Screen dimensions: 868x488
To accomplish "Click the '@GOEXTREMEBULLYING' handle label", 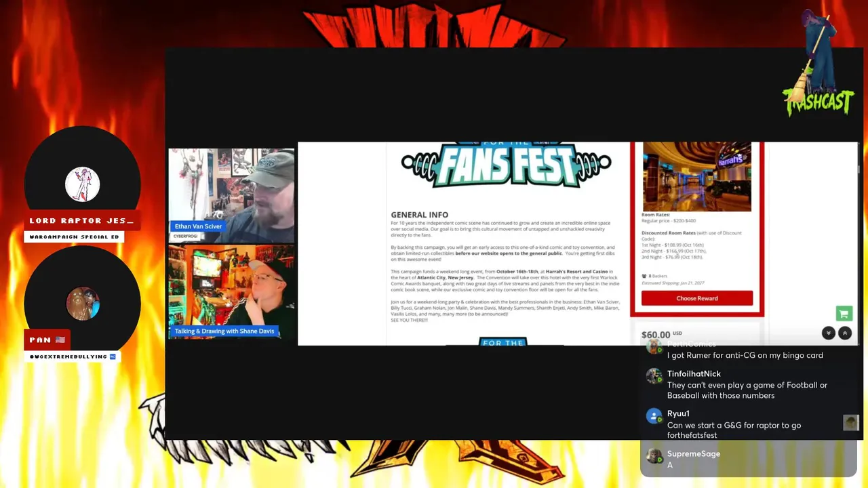I will pos(73,357).
